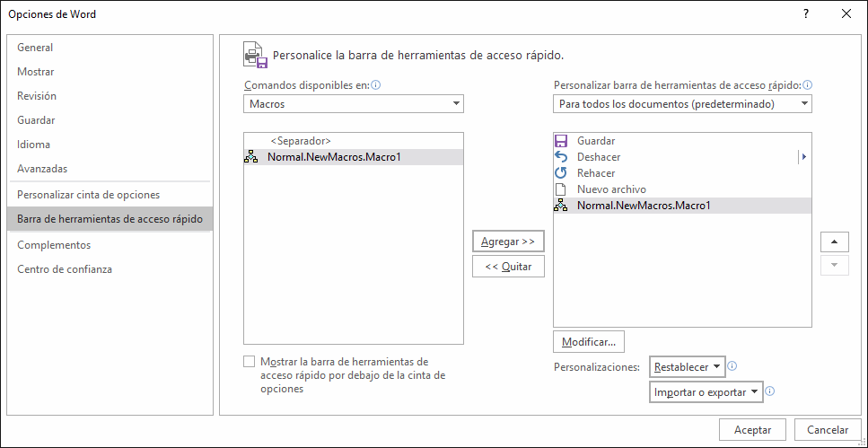Select Barra de herramientas de acceso rápido
This screenshot has height=448, width=868.
click(110, 219)
